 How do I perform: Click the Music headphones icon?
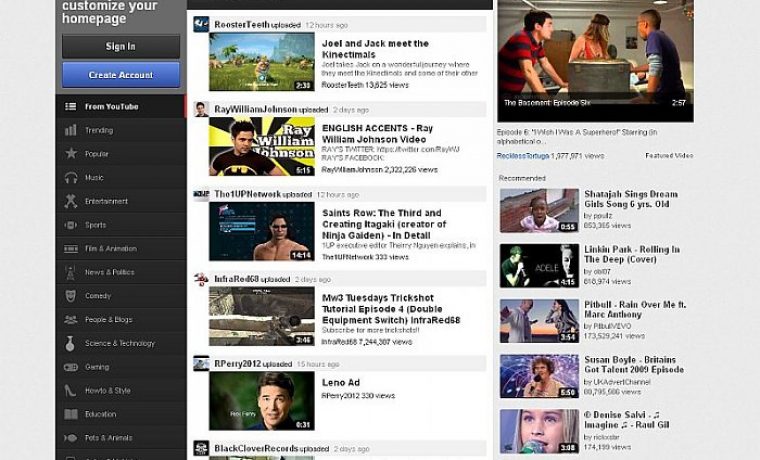pos(71,177)
